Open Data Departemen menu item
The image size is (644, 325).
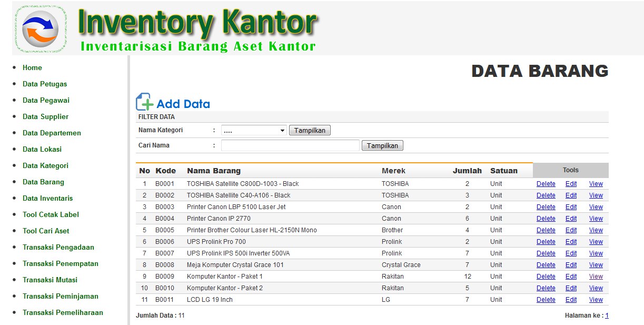[52, 133]
